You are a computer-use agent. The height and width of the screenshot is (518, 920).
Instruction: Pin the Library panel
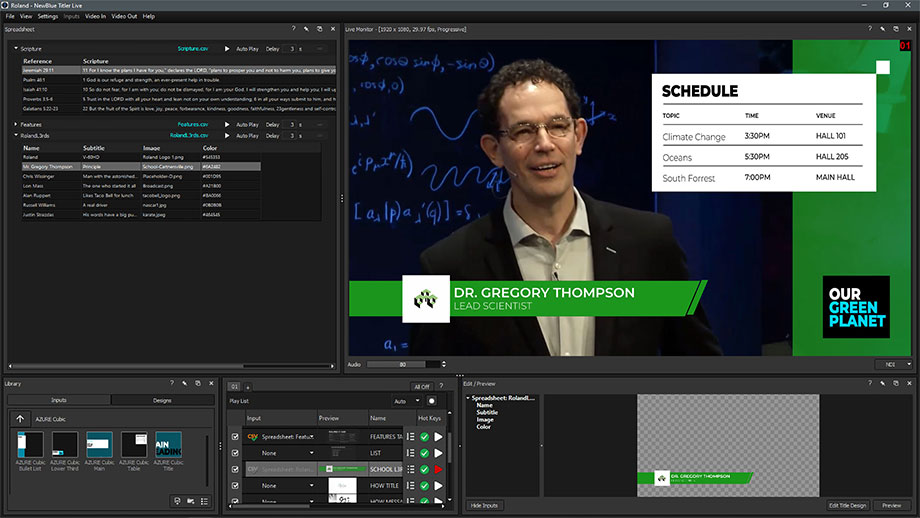[185, 383]
